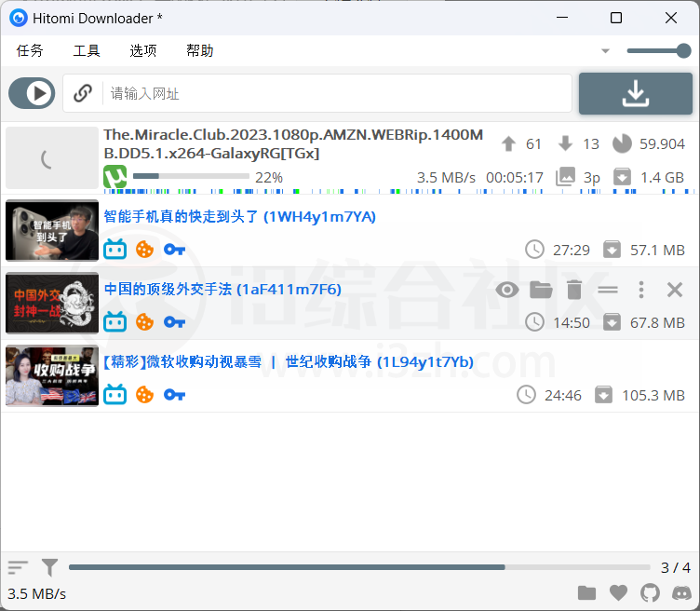Viewport: 700px width, 611px height.
Task: Open link 智能手机真的快走到头了 (1WH4y1m7YA)
Action: pyautogui.click(x=240, y=217)
